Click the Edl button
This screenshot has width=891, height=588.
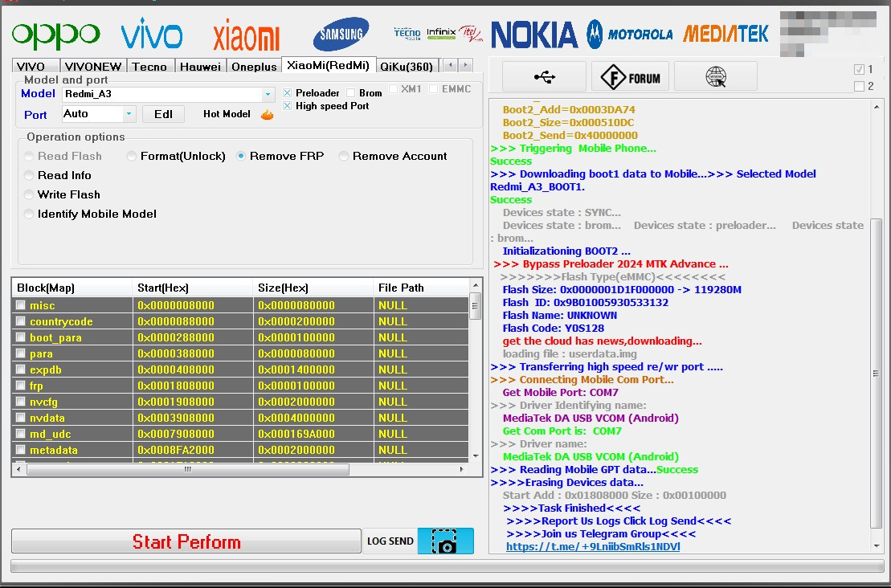tap(163, 114)
